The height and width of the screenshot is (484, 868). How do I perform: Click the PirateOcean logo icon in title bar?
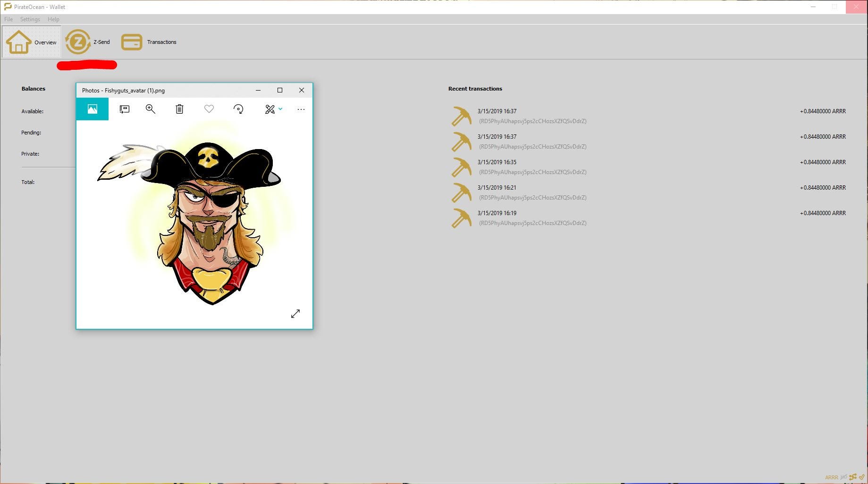click(x=8, y=7)
